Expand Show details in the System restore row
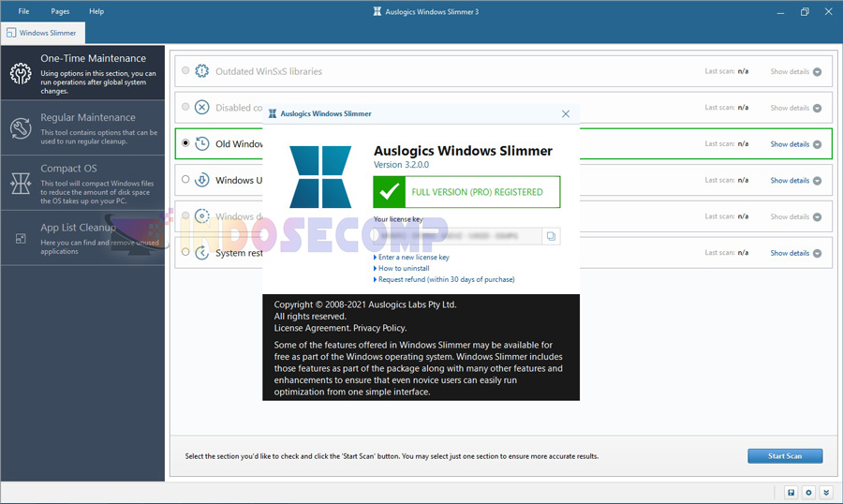 pyautogui.click(x=795, y=253)
